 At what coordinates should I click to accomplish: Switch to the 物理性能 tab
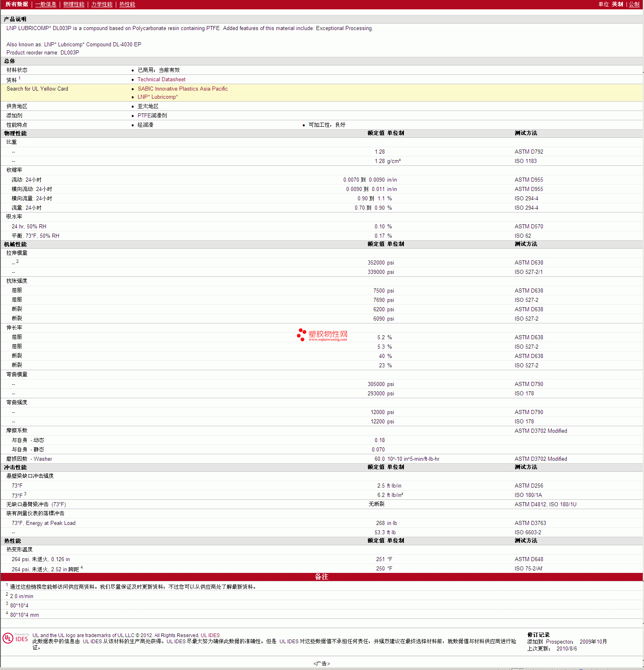[x=74, y=4]
